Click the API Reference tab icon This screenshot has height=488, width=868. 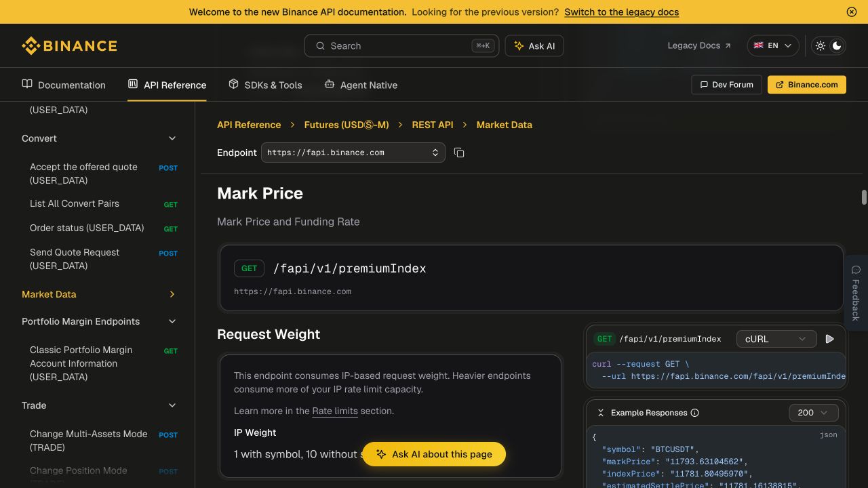(x=133, y=84)
